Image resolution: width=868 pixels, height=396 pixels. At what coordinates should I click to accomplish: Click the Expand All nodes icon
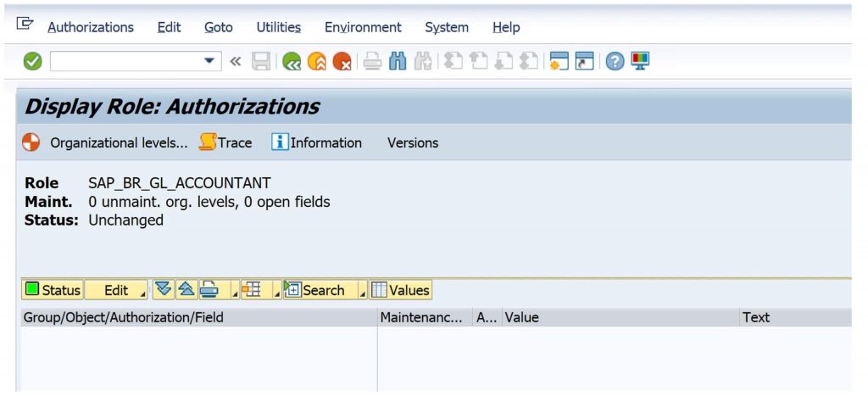click(164, 290)
